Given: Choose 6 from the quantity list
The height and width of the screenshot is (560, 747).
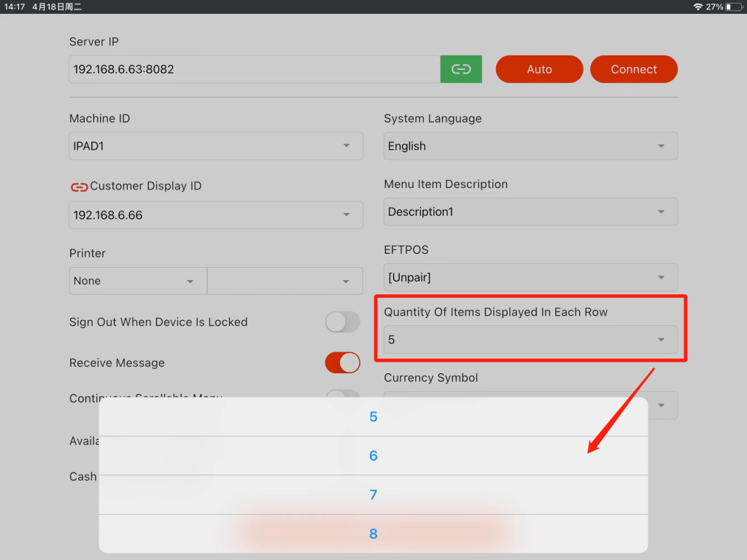Looking at the screenshot, I should (373, 456).
